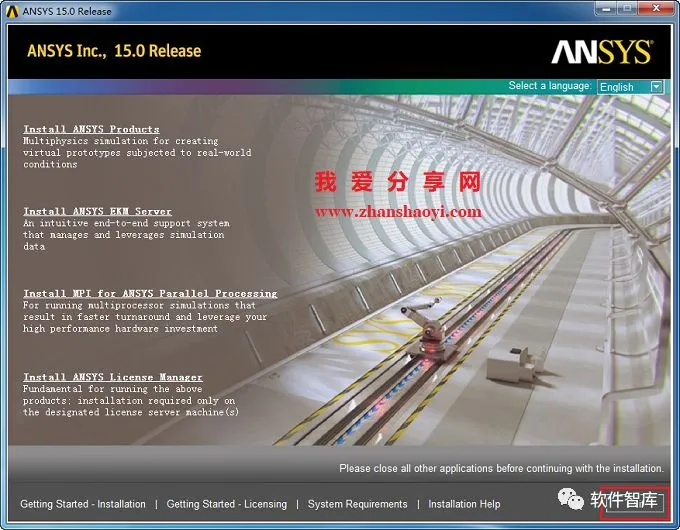
Task: Click the 'ANSYS 15.0 Release' window title text
Action: pyautogui.click(x=67, y=11)
